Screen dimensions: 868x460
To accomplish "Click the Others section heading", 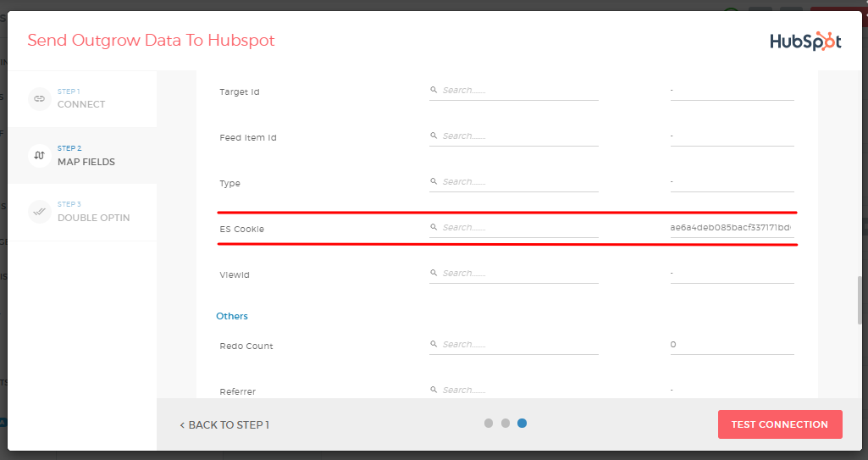I will [232, 316].
